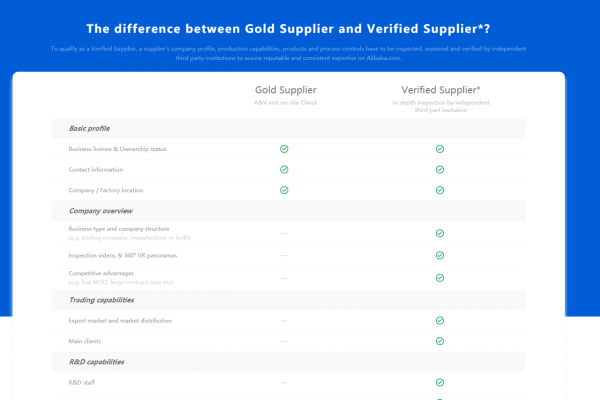
Task: Click Verified checkmark for Company / Factory location
Action: click(x=440, y=190)
